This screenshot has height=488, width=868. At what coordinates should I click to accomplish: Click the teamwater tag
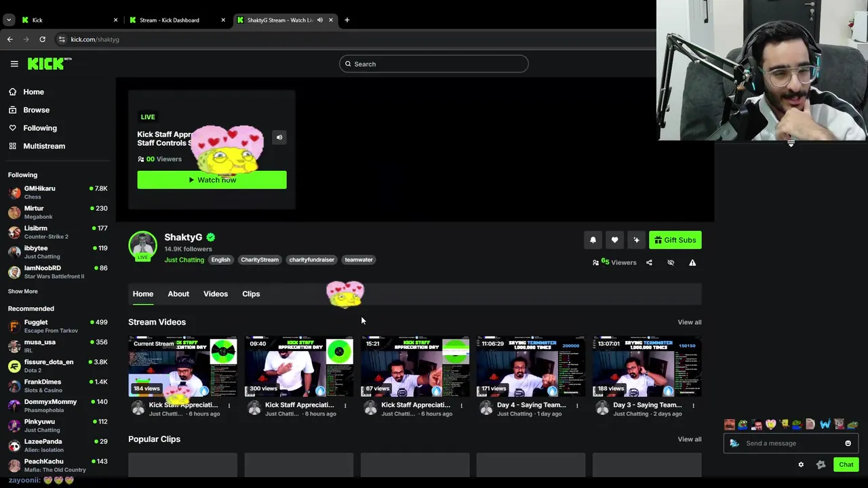pos(359,260)
